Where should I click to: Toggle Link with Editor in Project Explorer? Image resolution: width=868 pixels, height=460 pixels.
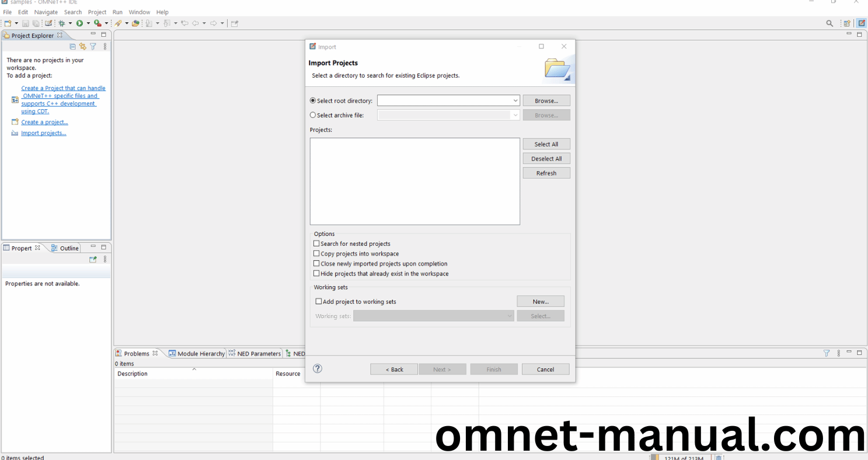pyautogui.click(x=83, y=47)
